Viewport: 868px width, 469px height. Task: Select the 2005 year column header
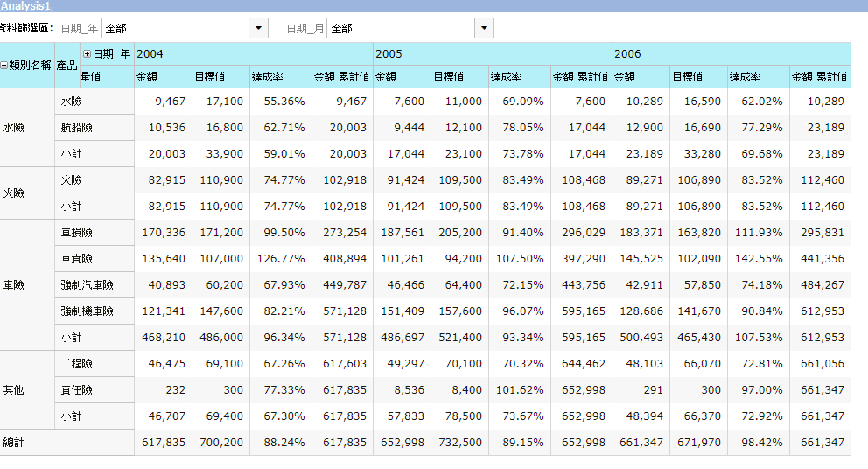[492, 53]
